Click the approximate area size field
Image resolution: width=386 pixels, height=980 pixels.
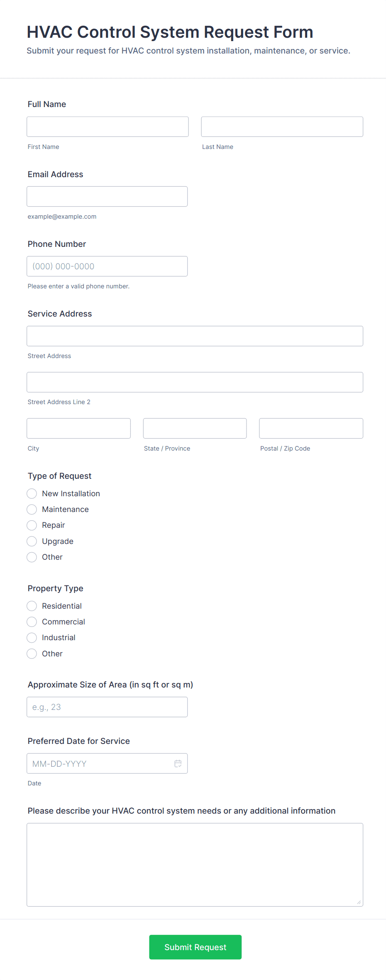point(107,707)
